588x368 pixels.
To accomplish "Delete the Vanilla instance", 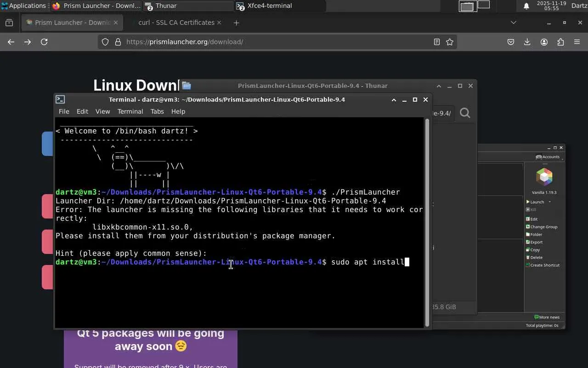I will tap(534, 258).
